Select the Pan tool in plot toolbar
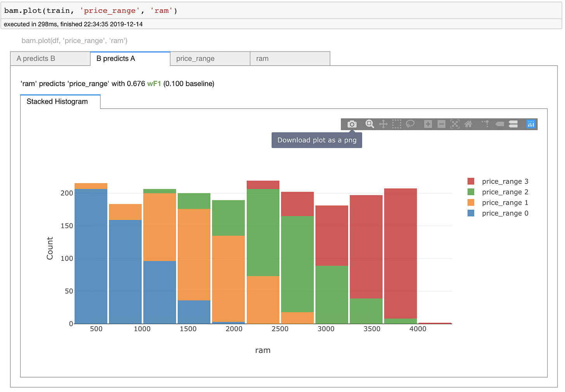Image resolution: width=565 pixels, height=392 pixels. tap(383, 124)
